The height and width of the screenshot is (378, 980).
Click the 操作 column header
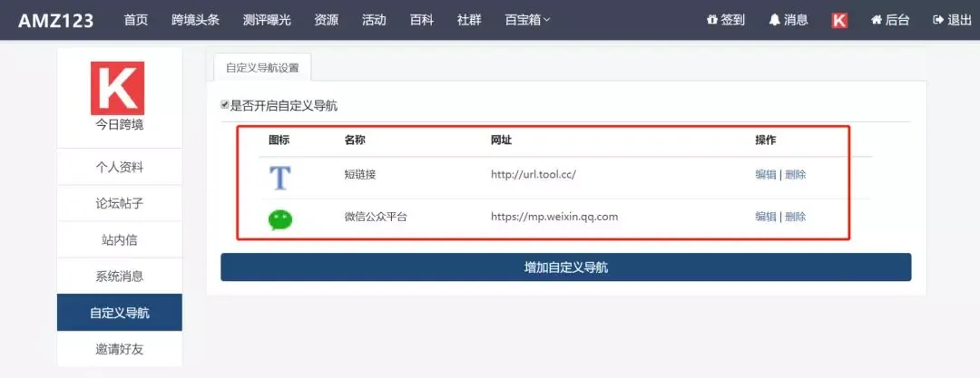click(x=766, y=140)
